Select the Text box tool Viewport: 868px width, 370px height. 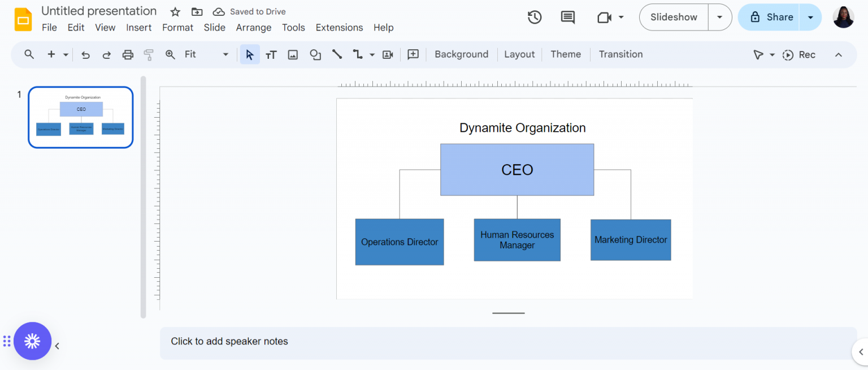tap(271, 54)
